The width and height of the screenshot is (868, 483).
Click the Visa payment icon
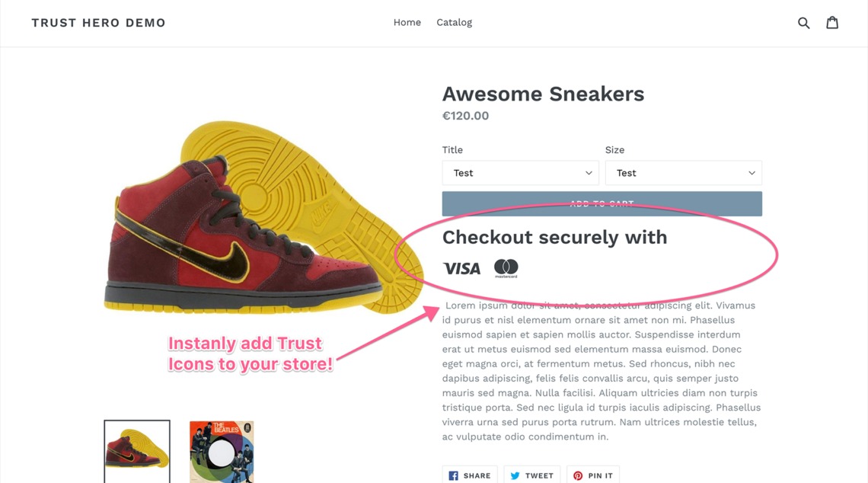(461, 268)
